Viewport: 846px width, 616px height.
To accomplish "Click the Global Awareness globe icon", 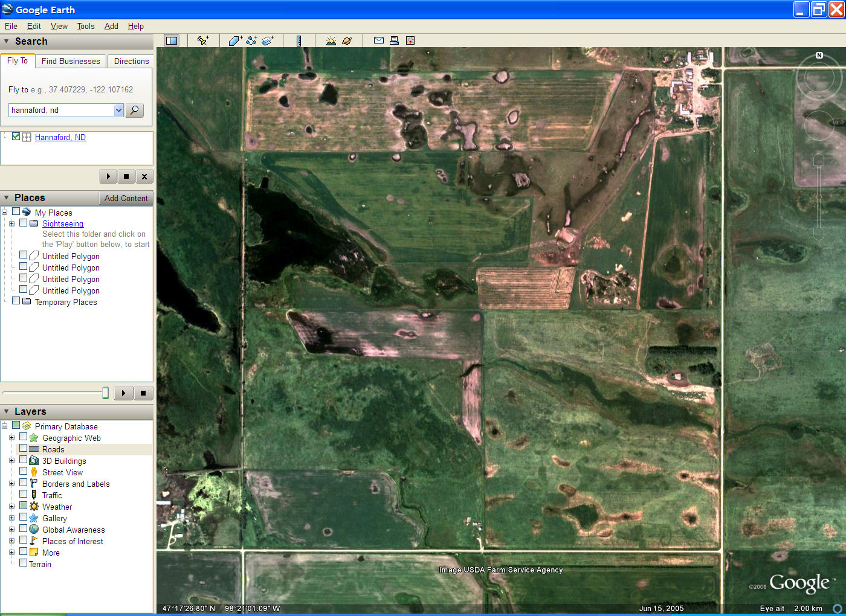I will coord(34,530).
